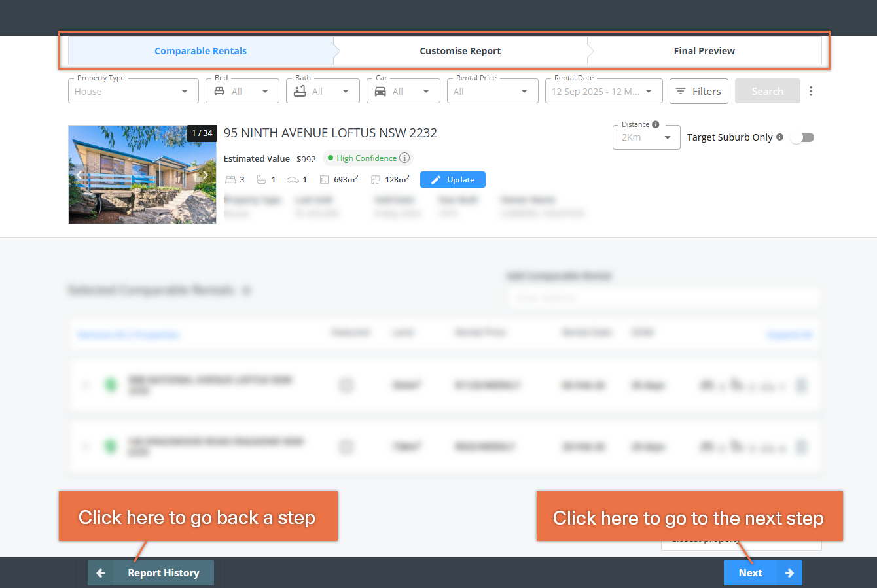The image size is (877, 588).
Task: Click the Next button
Action: [763, 573]
